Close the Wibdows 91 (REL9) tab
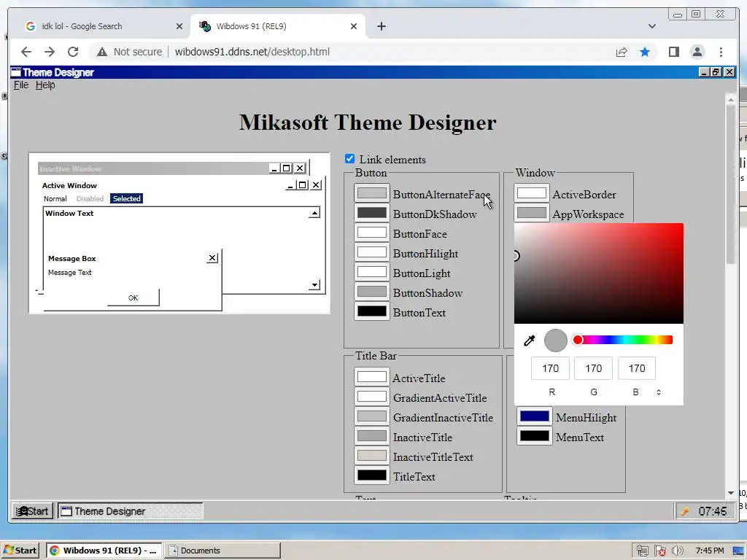 pyautogui.click(x=354, y=26)
